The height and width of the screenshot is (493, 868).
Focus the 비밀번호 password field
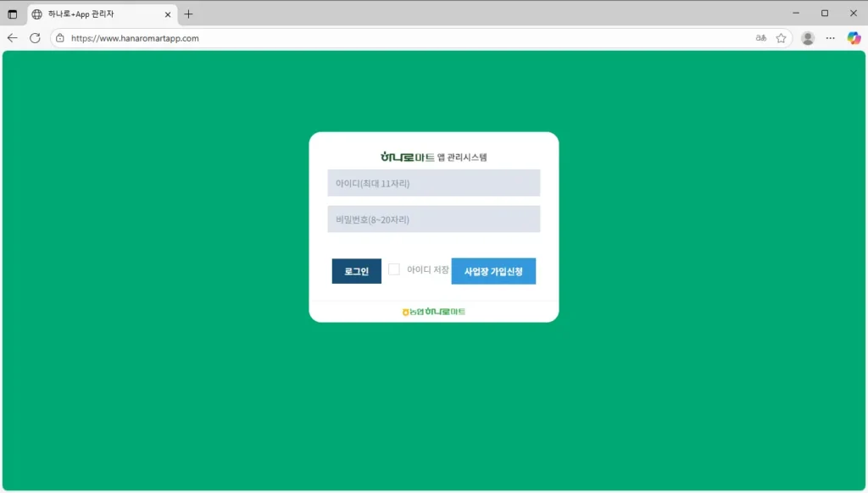click(x=433, y=219)
